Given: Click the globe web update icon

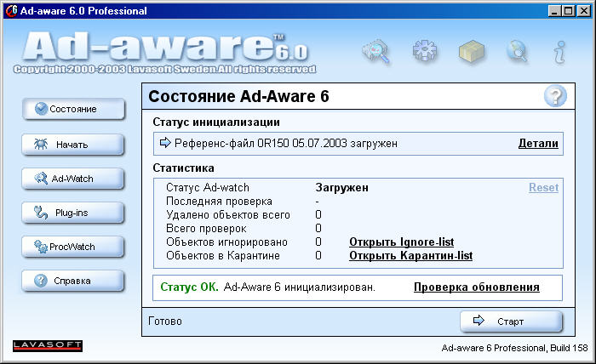Looking at the screenshot, I should [x=517, y=51].
